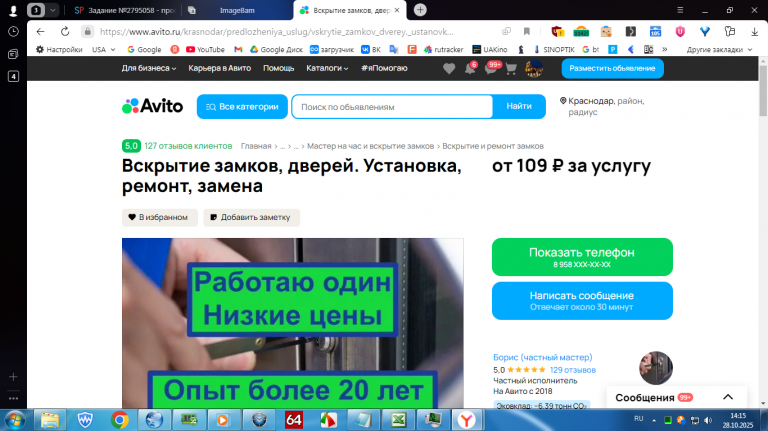Click the Поиск по объявлениям field
The height and width of the screenshot is (431, 768).
(x=392, y=106)
